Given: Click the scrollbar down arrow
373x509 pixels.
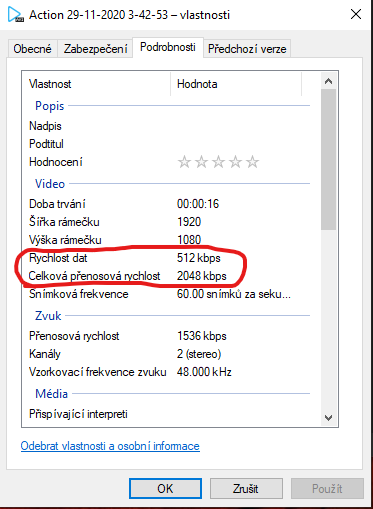Looking at the screenshot, I should (329, 417).
